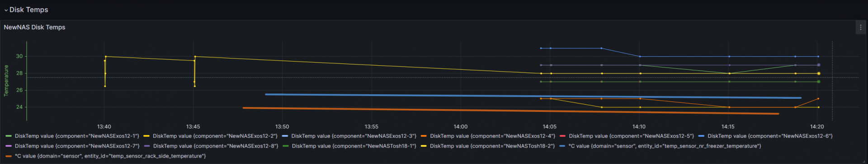Viewport: 868px width, 164px height.
Task: Open the NewNAS Disk Temps panel menu
Action: [x=860, y=27]
